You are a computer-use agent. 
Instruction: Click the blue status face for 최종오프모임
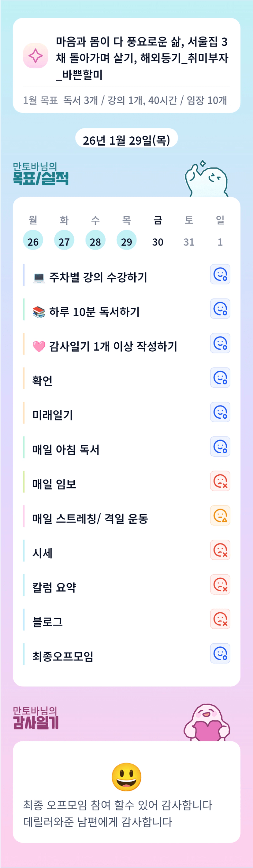click(x=220, y=653)
